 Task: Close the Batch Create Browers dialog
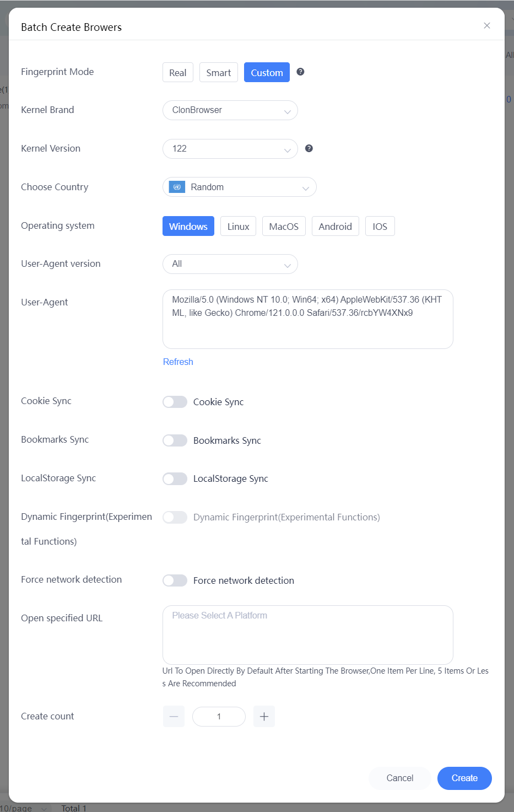pyautogui.click(x=487, y=25)
